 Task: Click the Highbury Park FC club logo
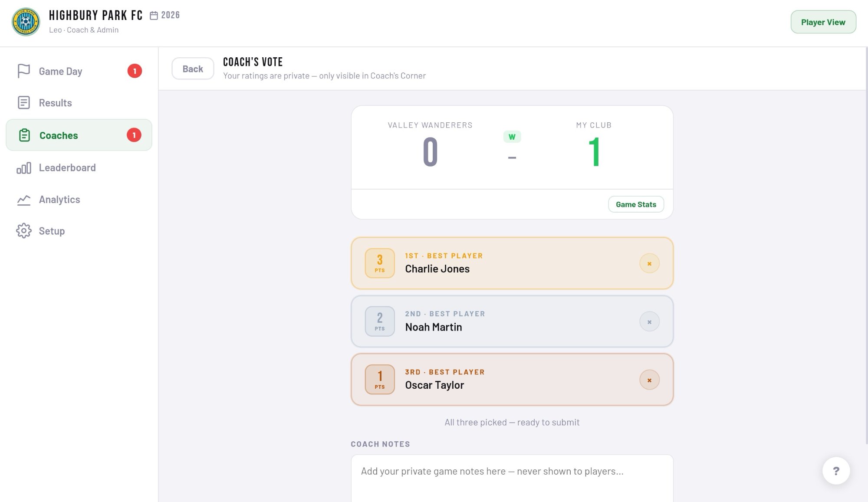(x=26, y=22)
